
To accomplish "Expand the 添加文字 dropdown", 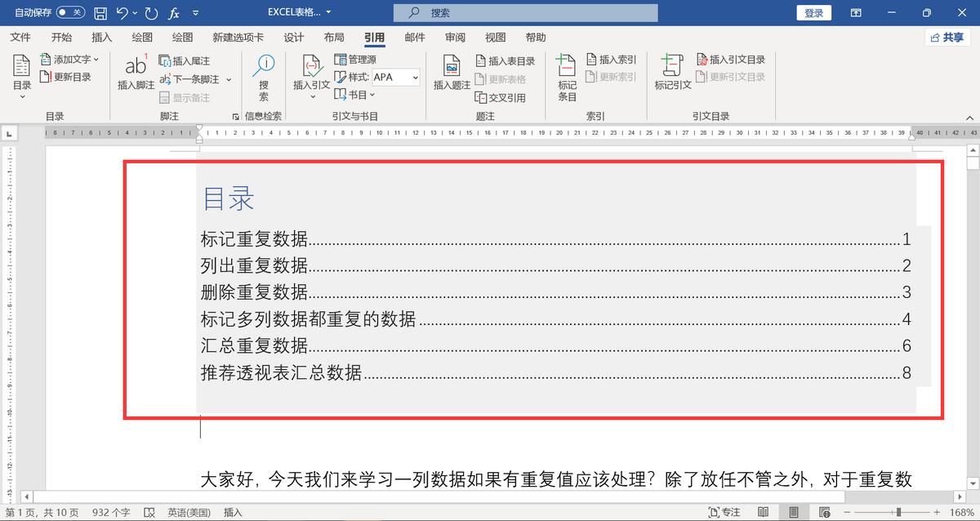I will [96, 60].
